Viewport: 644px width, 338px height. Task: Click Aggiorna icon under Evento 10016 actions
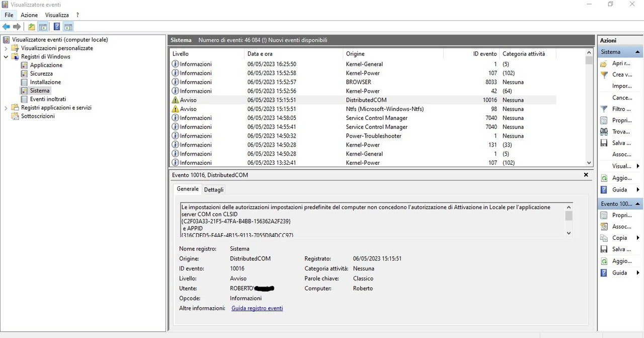tap(604, 261)
